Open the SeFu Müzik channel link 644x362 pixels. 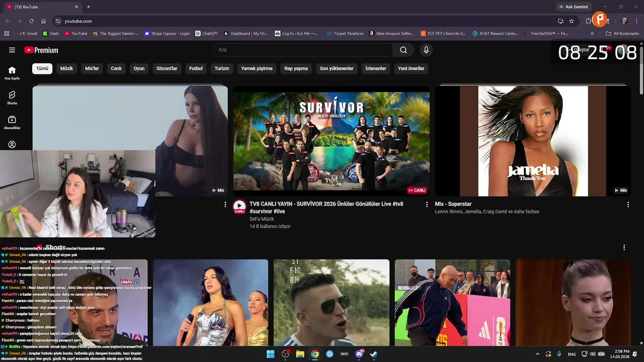coord(262,219)
